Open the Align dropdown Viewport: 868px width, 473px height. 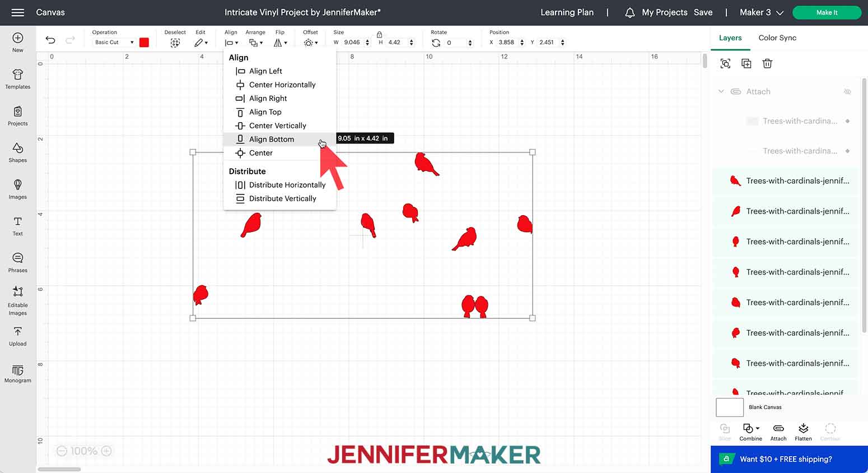[231, 43]
